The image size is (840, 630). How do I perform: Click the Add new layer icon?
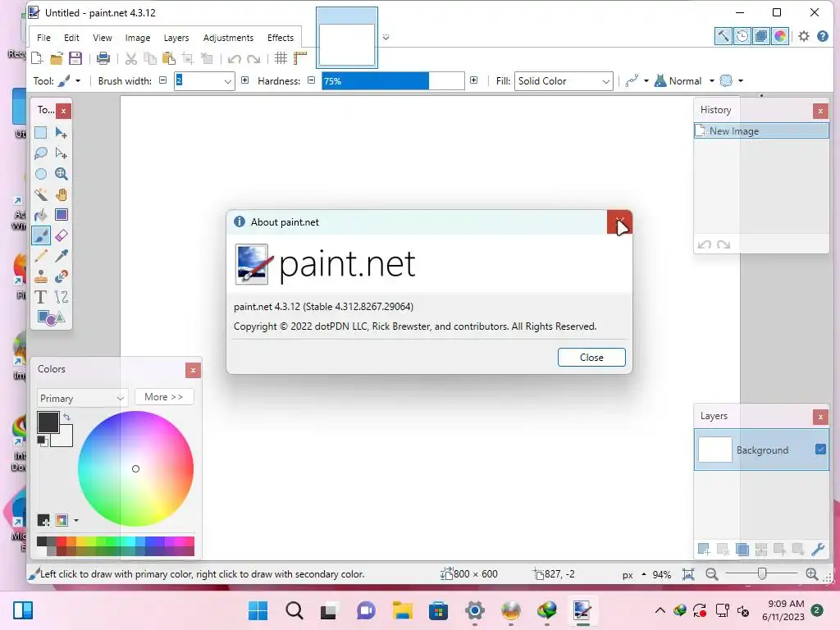(x=704, y=549)
